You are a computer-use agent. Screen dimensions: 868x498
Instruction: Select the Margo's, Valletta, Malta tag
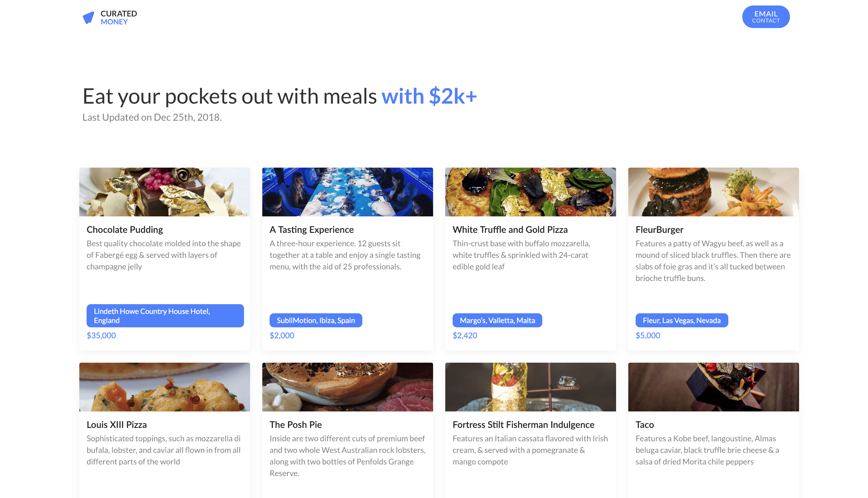click(x=497, y=321)
